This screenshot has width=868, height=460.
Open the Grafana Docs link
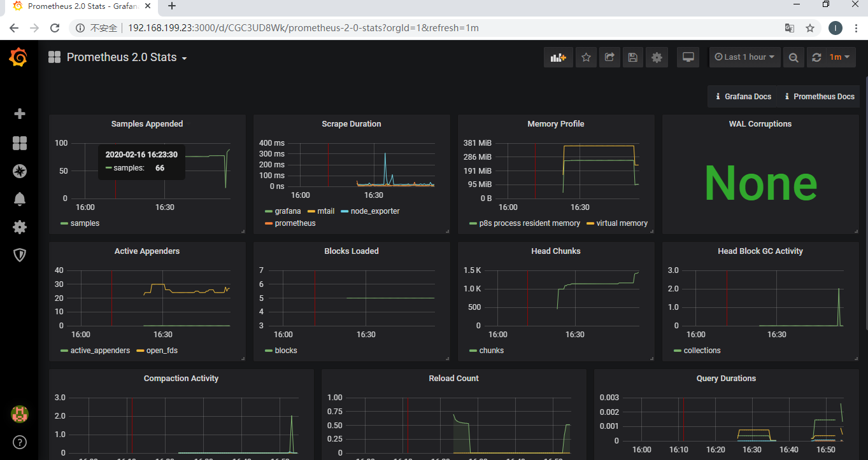pyautogui.click(x=742, y=97)
